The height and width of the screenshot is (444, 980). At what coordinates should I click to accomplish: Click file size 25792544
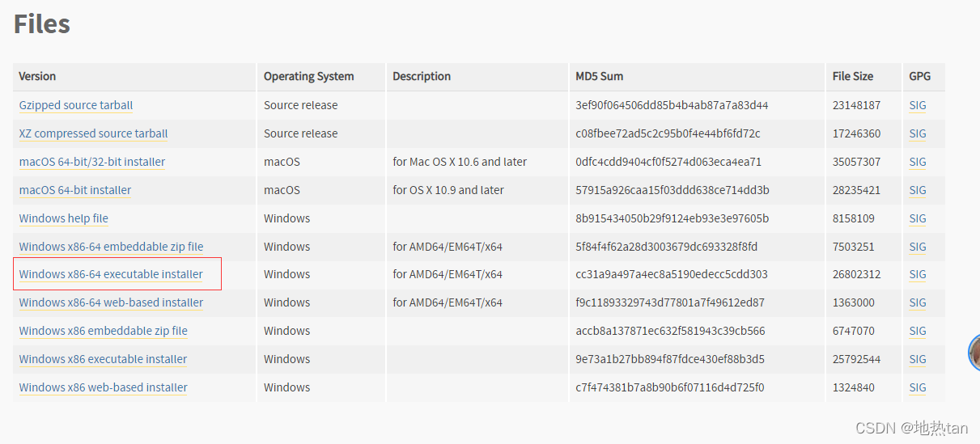coord(856,359)
